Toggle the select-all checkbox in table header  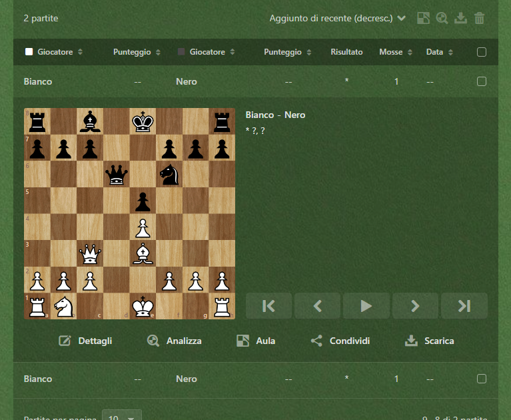pyautogui.click(x=481, y=52)
